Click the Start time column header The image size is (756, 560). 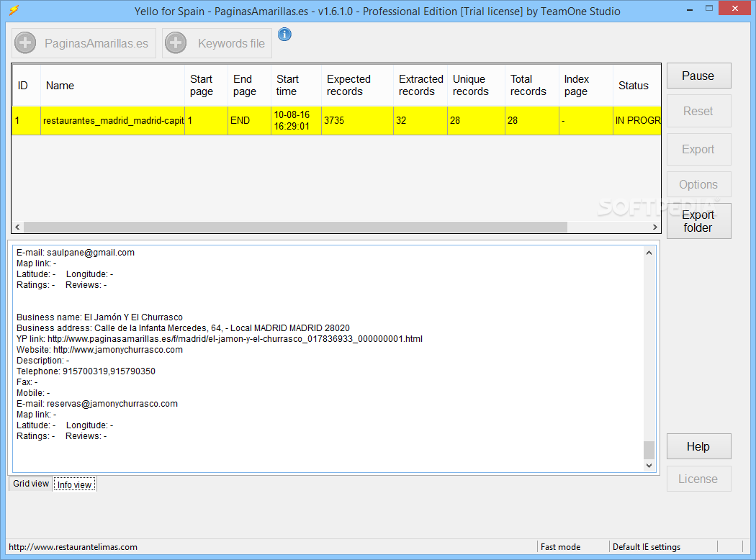click(296, 86)
